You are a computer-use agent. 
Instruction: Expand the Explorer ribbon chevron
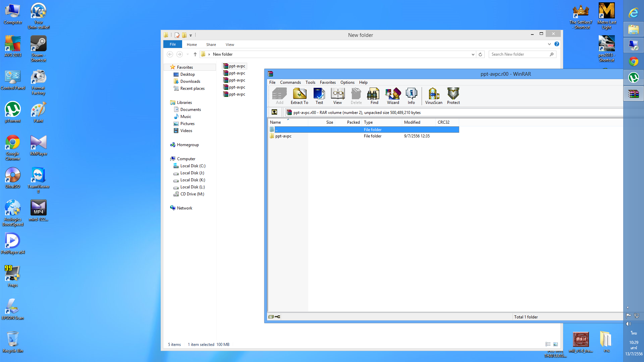coord(549,44)
